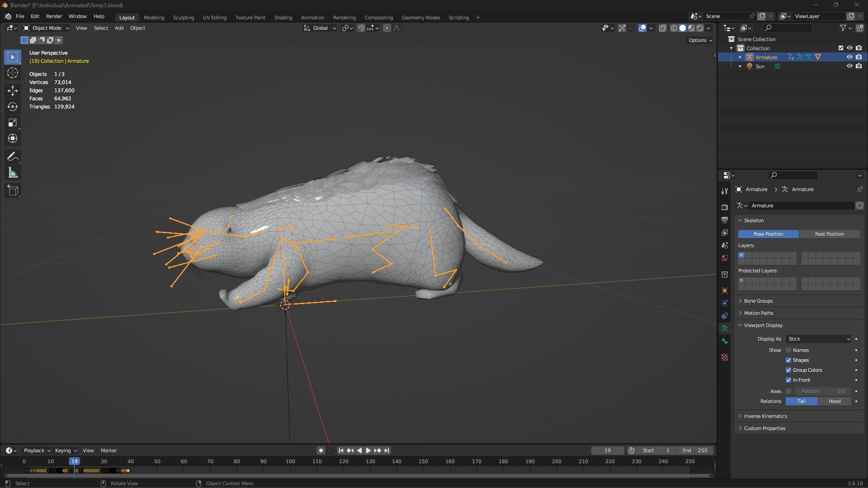Viewport: 868px width, 488px height.
Task: Open the Display As Stick dropdown
Action: tap(819, 339)
